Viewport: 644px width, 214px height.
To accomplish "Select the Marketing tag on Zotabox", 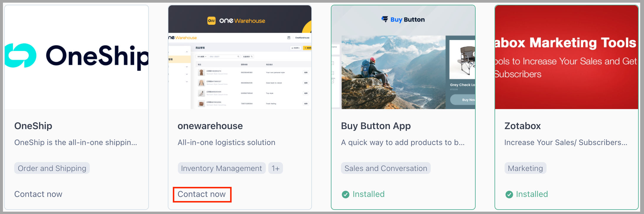I will (x=525, y=168).
